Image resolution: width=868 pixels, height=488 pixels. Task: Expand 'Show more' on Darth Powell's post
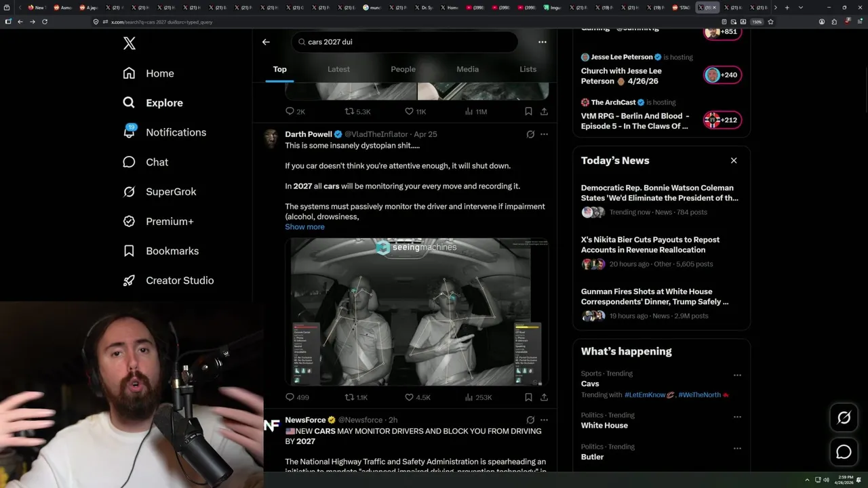(304, 227)
